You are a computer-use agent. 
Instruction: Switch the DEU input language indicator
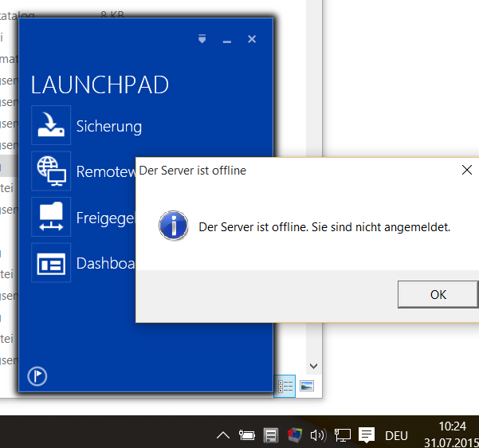coord(396,435)
